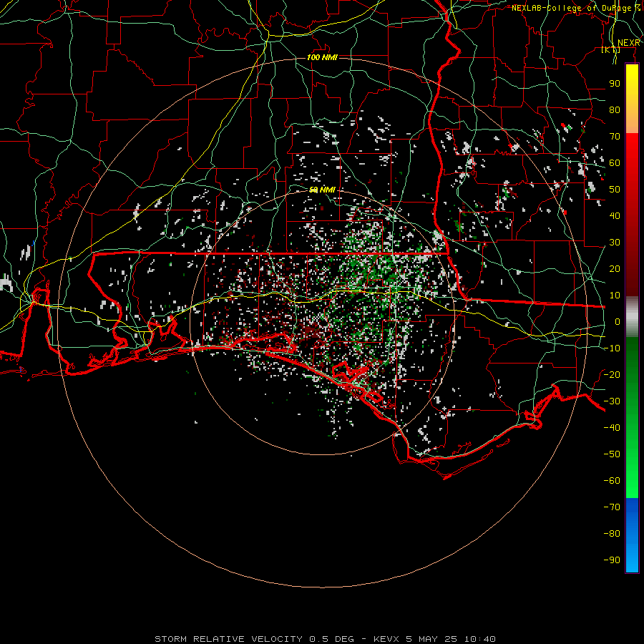Viewport: 644px width, 644px height.
Task: Click the 80 value on the velocity scale
Action: (x=615, y=110)
